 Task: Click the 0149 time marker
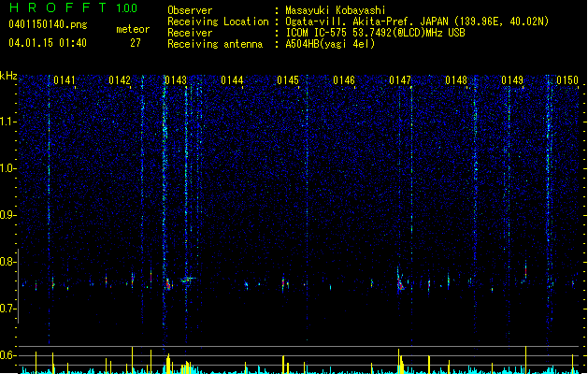click(512, 80)
